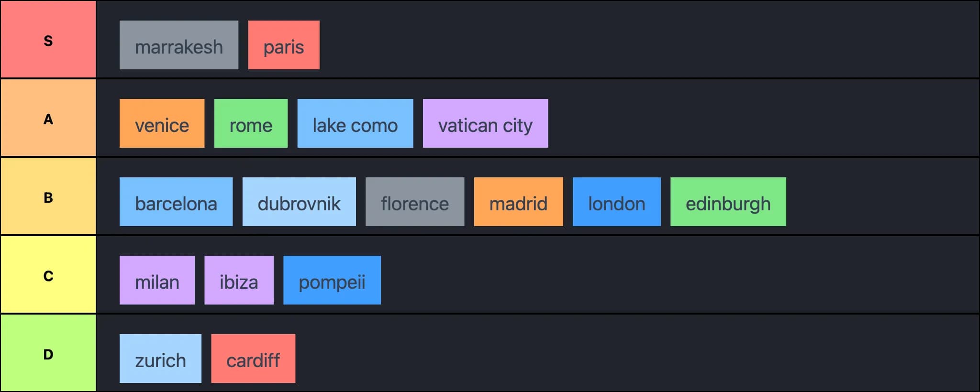Pick the lake como tile
Image resolution: width=980 pixels, height=392 pixels.
pyautogui.click(x=355, y=123)
